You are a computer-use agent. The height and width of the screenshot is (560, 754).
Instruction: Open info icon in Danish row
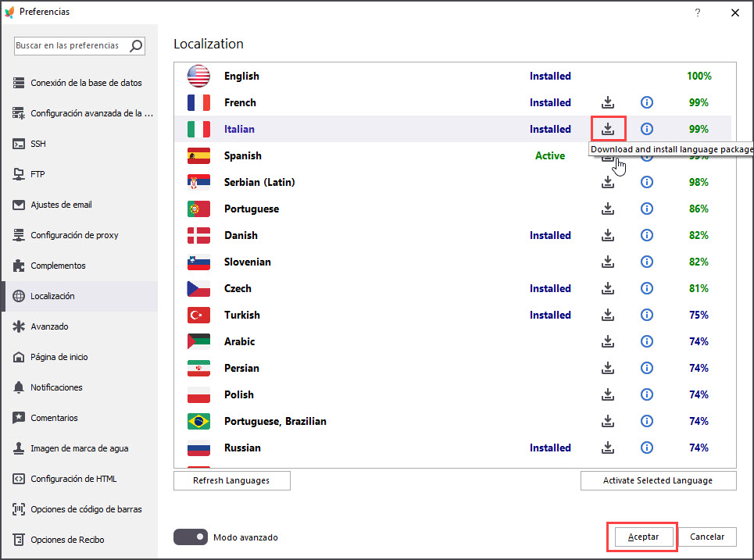(647, 235)
